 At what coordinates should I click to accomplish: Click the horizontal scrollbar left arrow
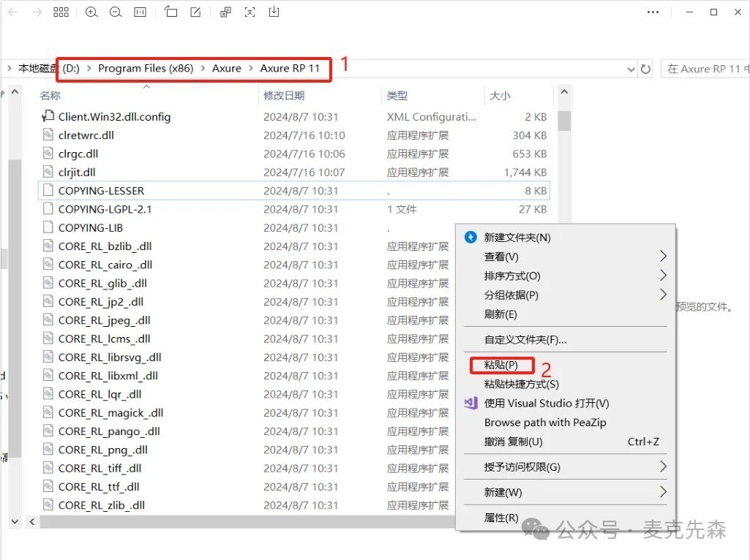tap(32, 522)
